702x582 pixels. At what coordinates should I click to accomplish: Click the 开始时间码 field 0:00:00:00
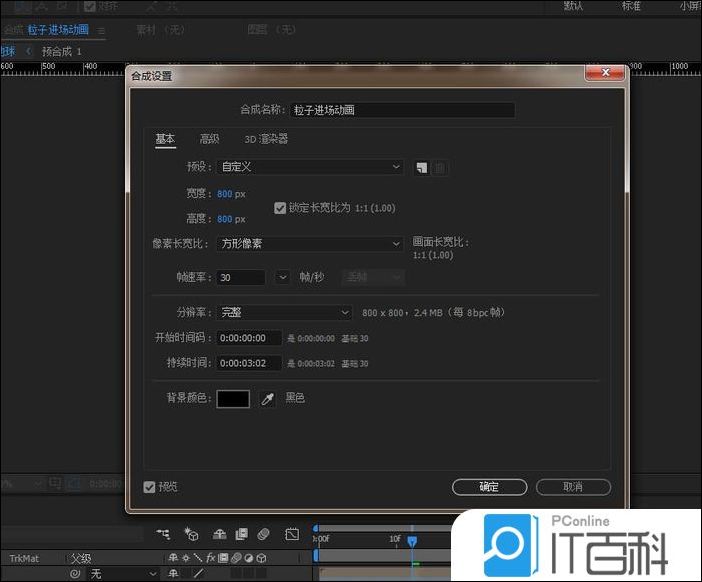(249, 338)
